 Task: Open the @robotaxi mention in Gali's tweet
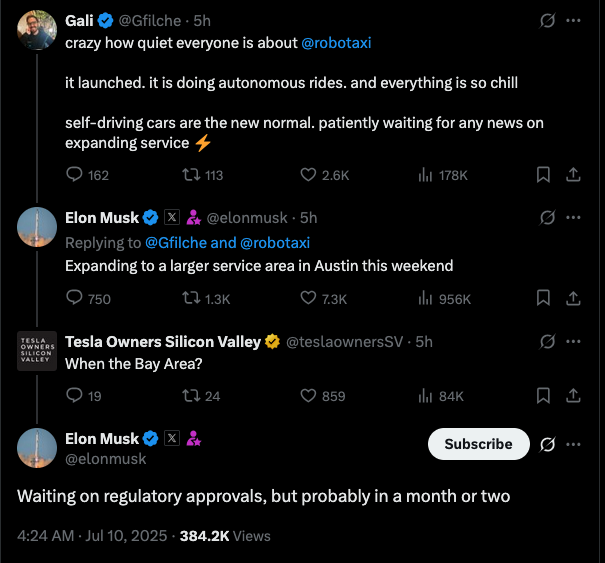tap(336, 43)
